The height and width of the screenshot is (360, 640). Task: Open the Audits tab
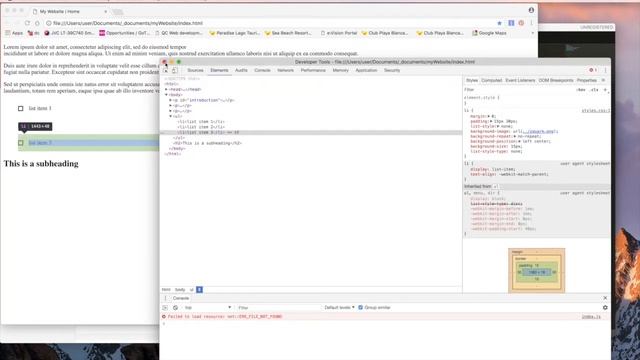(241, 70)
